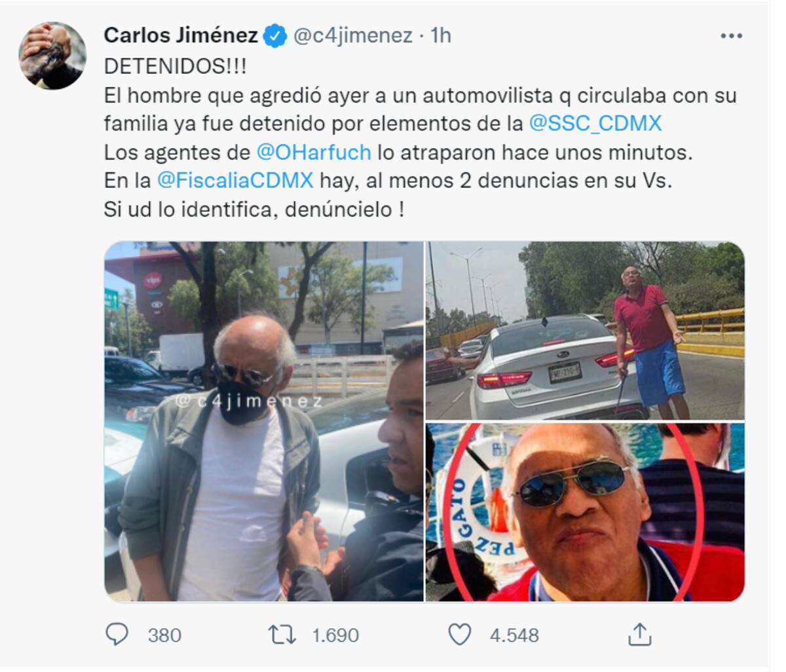Open the photo of the detained man in the gray jacket
Image resolution: width=786 pixels, height=672 pixels.
pos(264,421)
